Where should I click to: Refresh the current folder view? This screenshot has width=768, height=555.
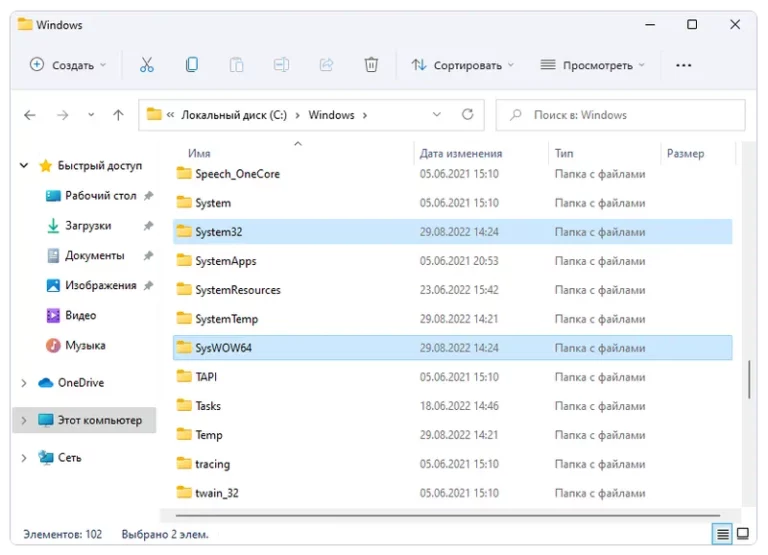point(468,115)
